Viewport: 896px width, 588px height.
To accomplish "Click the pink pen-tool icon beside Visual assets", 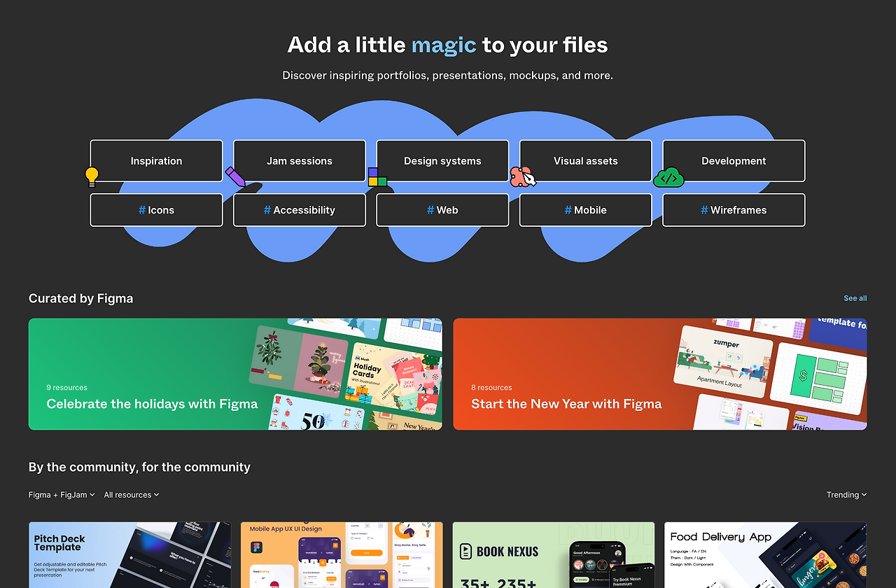I will coord(522,177).
